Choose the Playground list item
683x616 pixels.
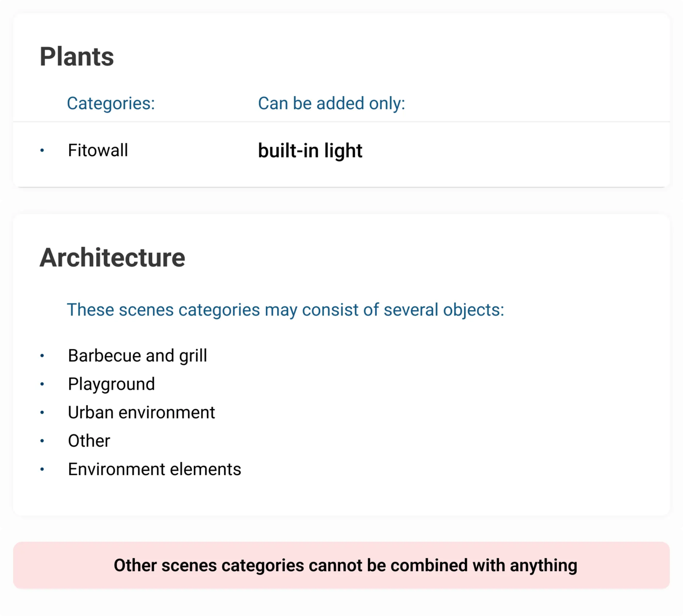tap(111, 384)
